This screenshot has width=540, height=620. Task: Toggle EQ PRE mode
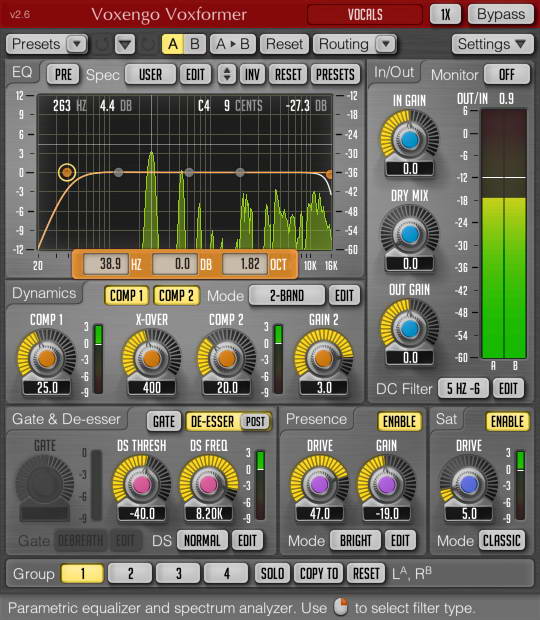pyautogui.click(x=63, y=74)
